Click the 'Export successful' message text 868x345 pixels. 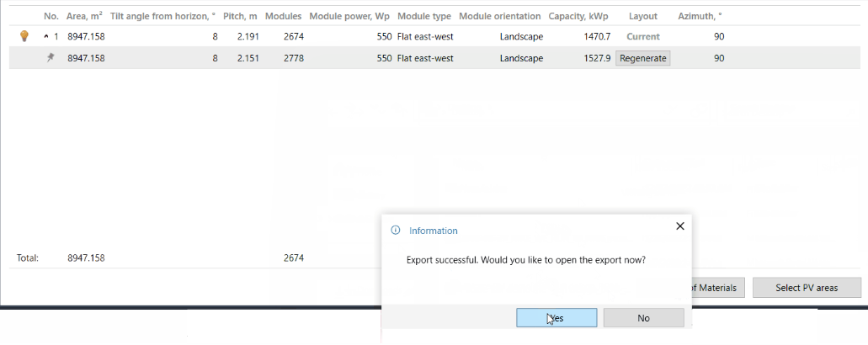(526, 260)
